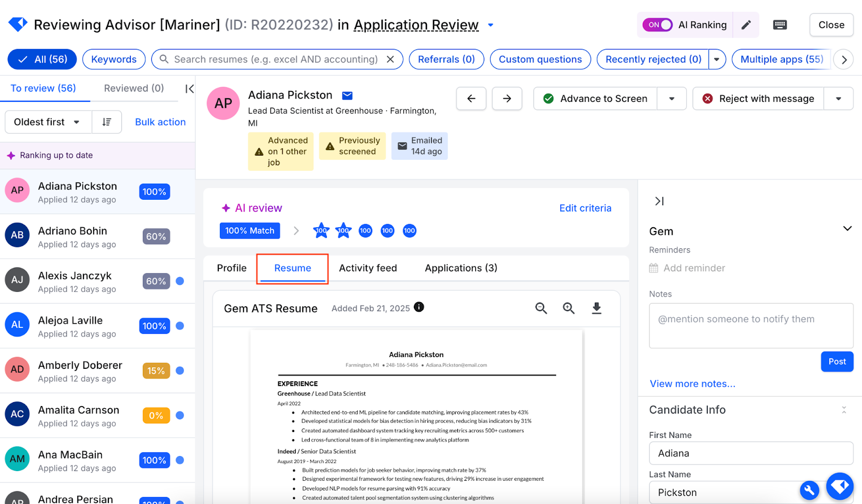Viewport: 862px width, 504px height.
Task: Collapse the Gem section chevron
Action: (847, 229)
